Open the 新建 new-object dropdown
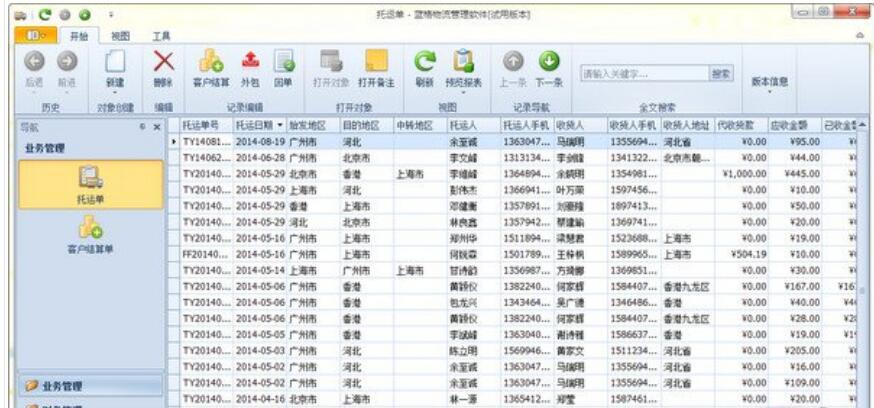 [115, 91]
